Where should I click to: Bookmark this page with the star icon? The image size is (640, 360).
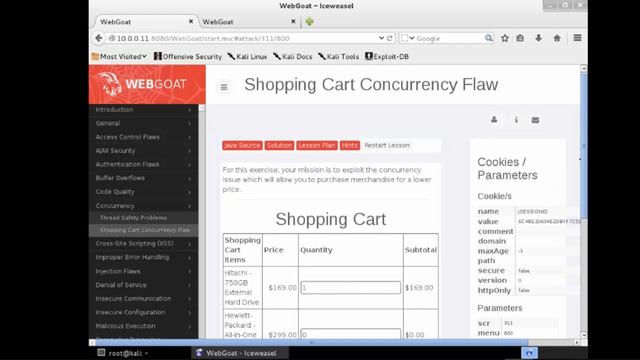[505, 38]
